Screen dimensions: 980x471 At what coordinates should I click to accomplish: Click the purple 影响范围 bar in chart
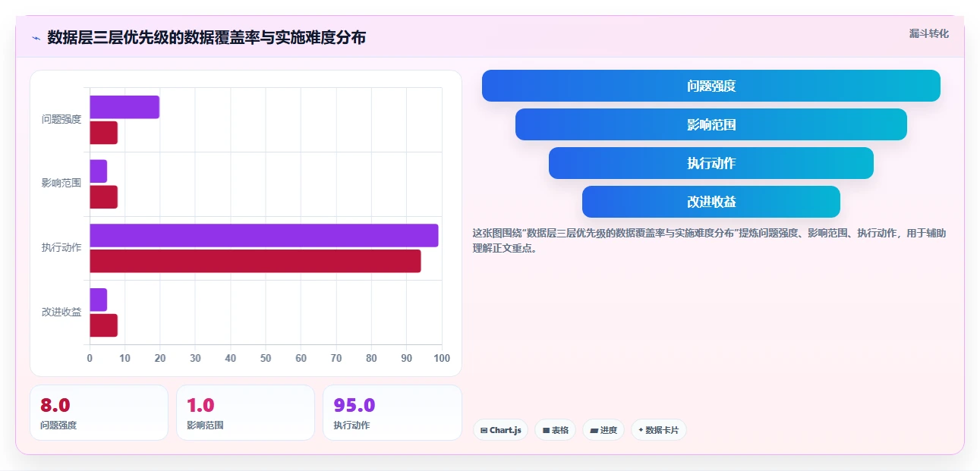[98, 171]
